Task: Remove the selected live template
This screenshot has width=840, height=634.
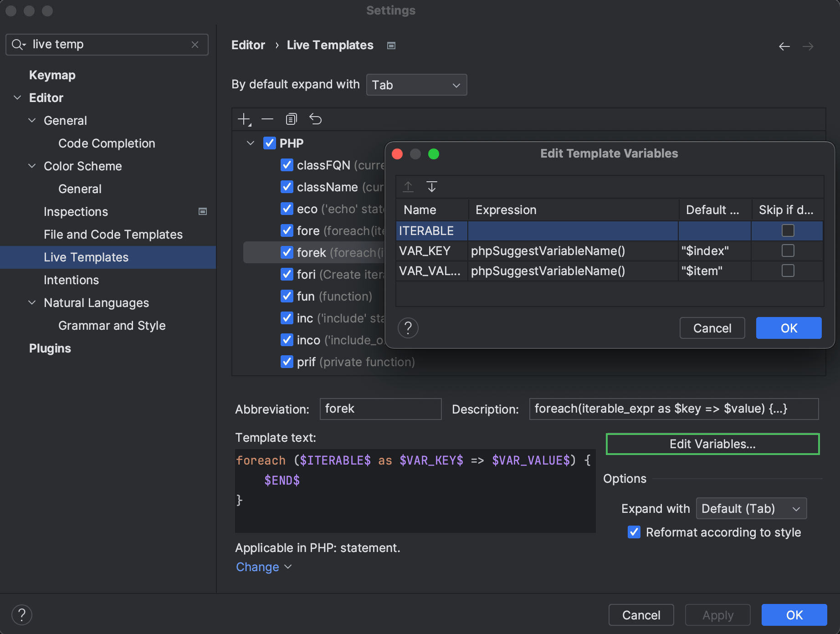Action: [x=267, y=119]
